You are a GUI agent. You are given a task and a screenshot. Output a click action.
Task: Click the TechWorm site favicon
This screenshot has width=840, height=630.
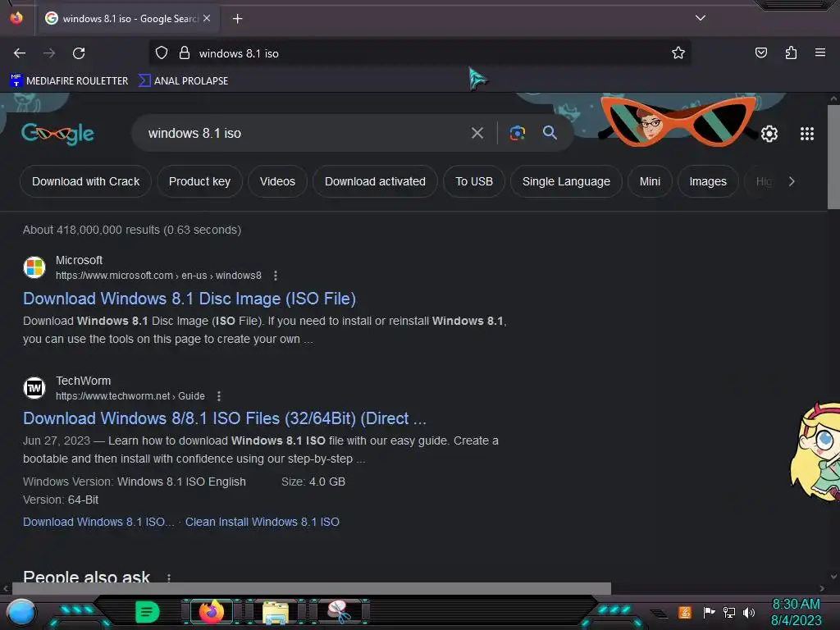click(34, 388)
